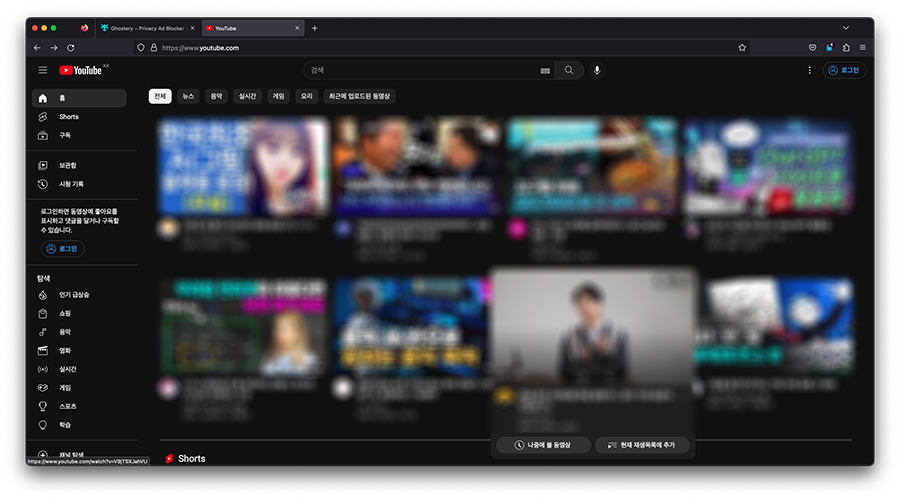Image resolution: width=900 pixels, height=500 pixels.
Task: Select the 게임 (Gaming) filter chip
Action: click(278, 96)
